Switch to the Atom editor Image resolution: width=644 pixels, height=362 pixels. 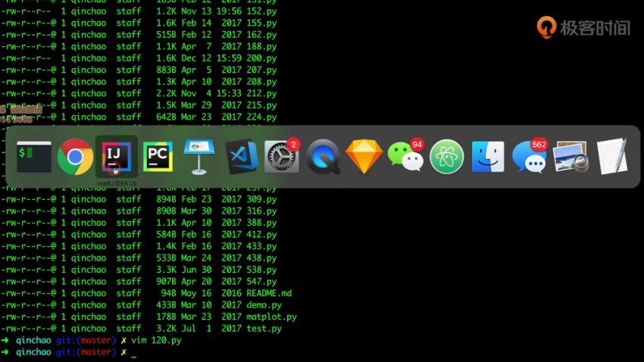447,157
